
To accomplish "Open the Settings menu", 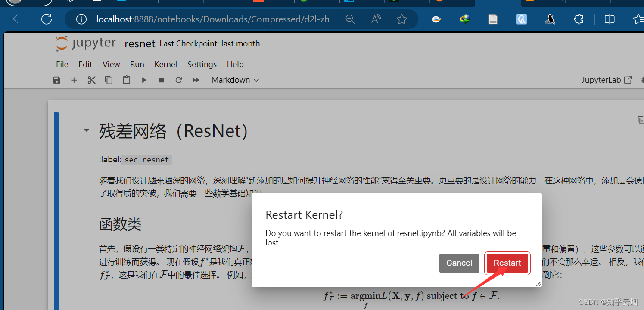I will pos(202,64).
